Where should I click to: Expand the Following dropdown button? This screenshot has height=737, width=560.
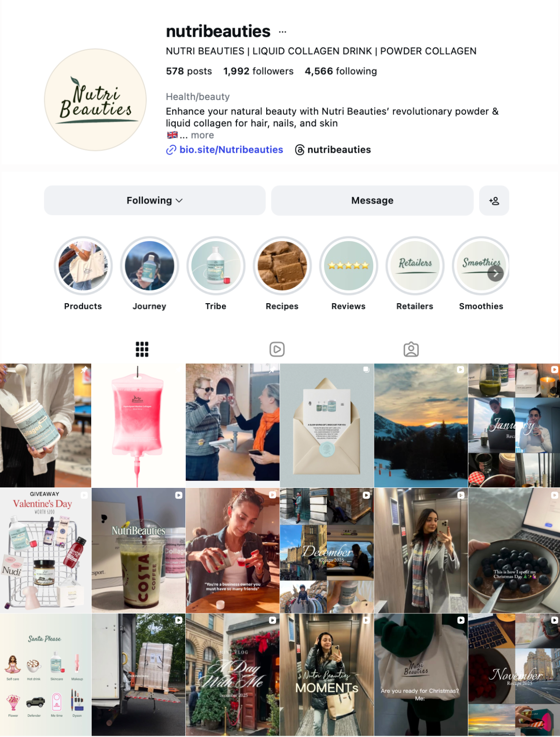tap(155, 201)
